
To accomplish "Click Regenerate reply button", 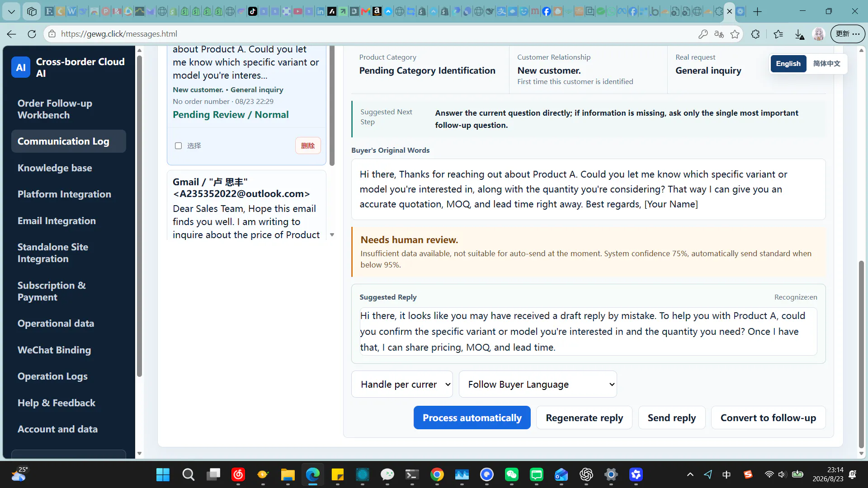I will coord(584,418).
